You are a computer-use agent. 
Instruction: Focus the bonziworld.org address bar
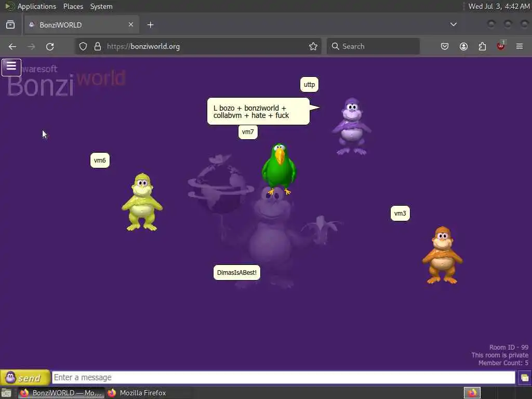click(198, 46)
